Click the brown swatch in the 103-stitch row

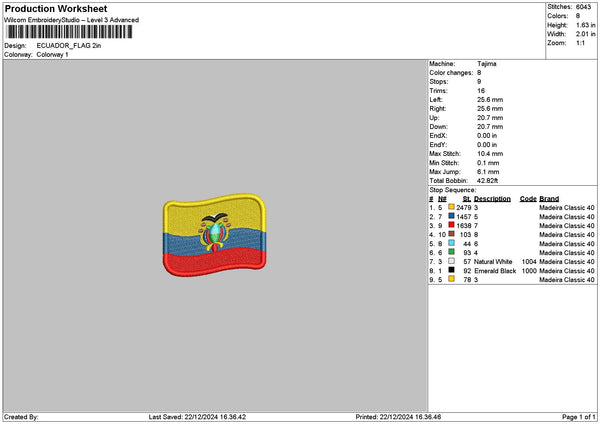[452, 234]
